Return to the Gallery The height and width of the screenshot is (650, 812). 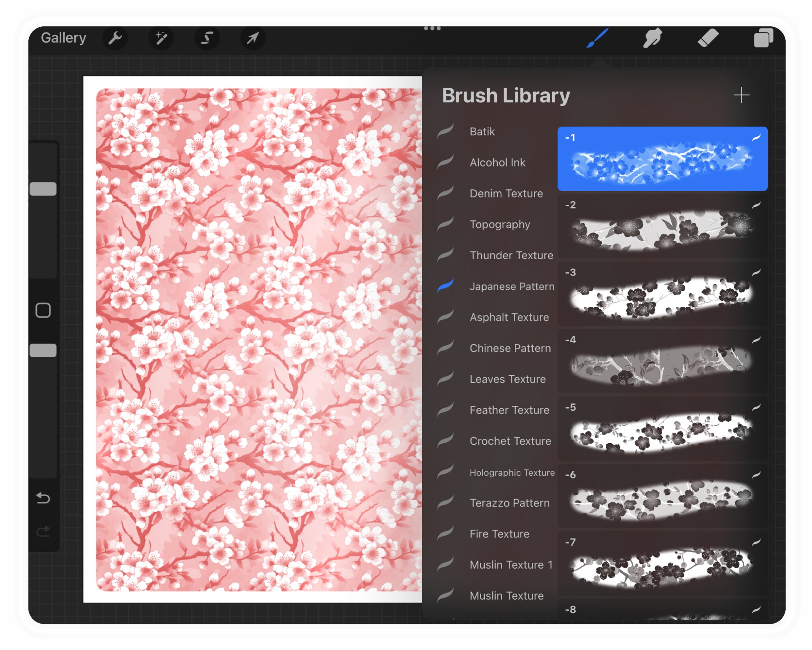tap(64, 38)
